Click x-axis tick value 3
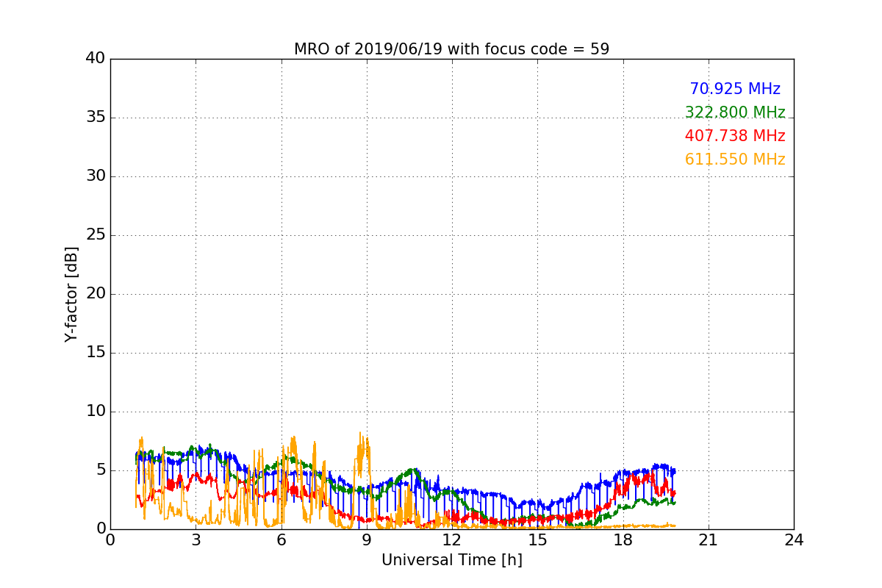Image resolution: width=882 pixels, height=588 pixels. click(196, 540)
